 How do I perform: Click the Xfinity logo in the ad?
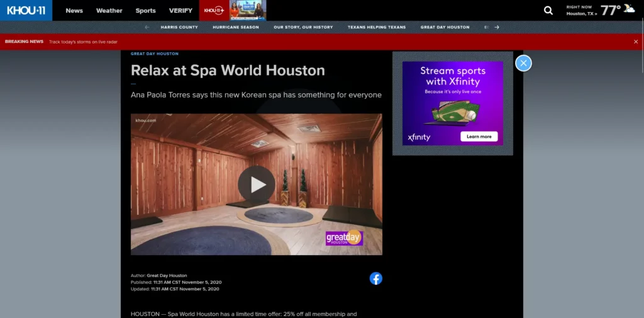419,137
